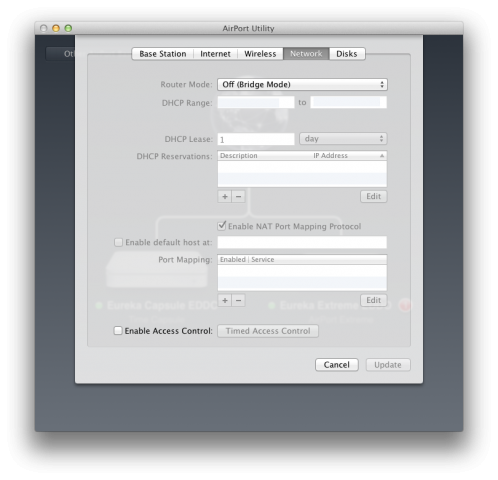The width and height of the screenshot is (498, 480).
Task: Minimize AirPort Utility with yellow button
Action: click(56, 28)
